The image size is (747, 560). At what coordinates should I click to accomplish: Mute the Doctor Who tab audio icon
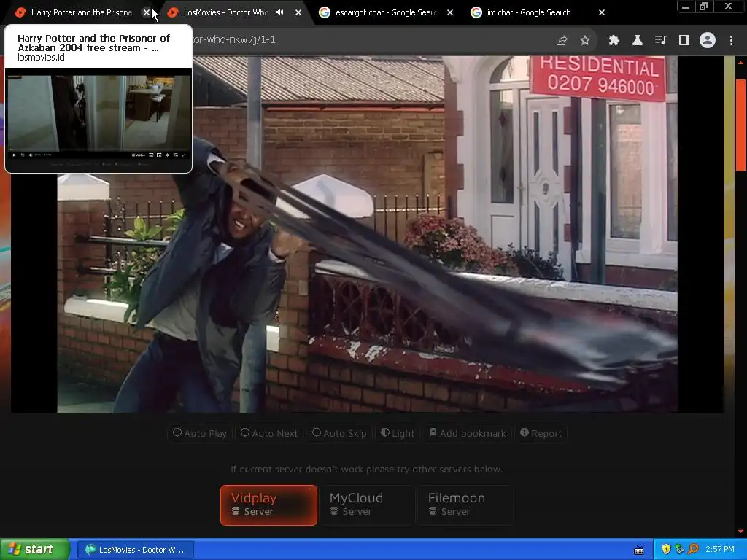(280, 12)
